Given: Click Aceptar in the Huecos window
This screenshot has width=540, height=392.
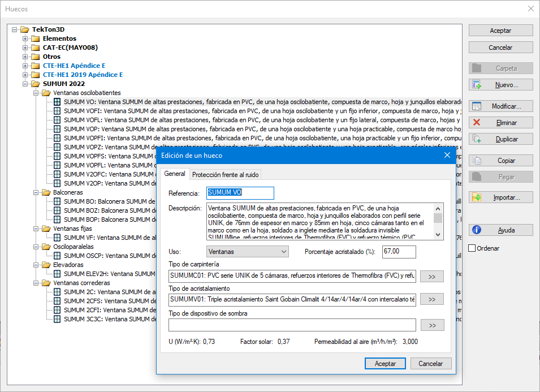Looking at the screenshot, I should (500, 31).
